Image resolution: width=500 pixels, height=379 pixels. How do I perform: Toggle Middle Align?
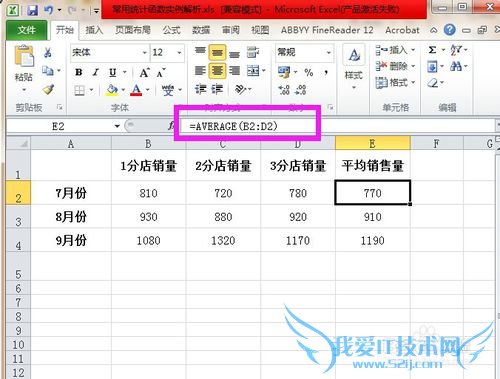click(217, 52)
